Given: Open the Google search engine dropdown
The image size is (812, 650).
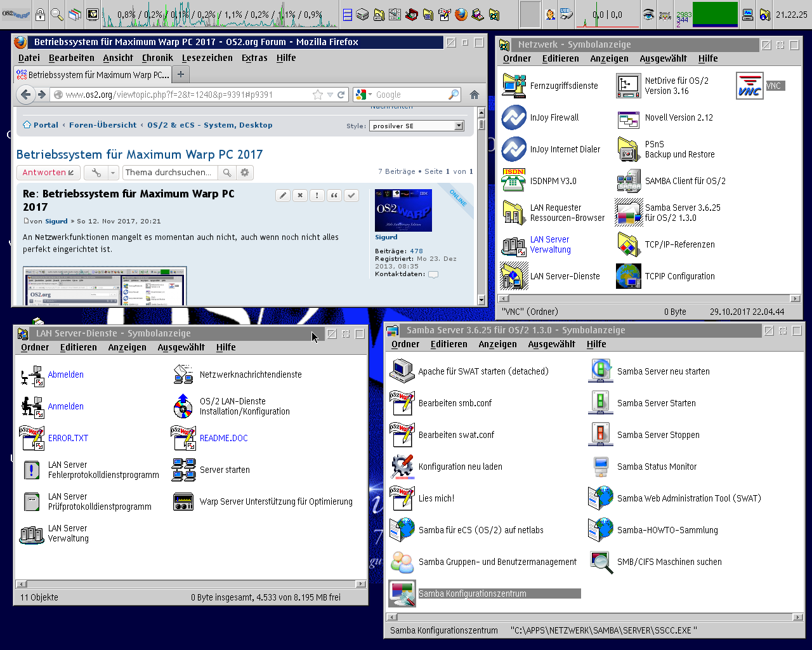Looking at the screenshot, I should 363,95.
